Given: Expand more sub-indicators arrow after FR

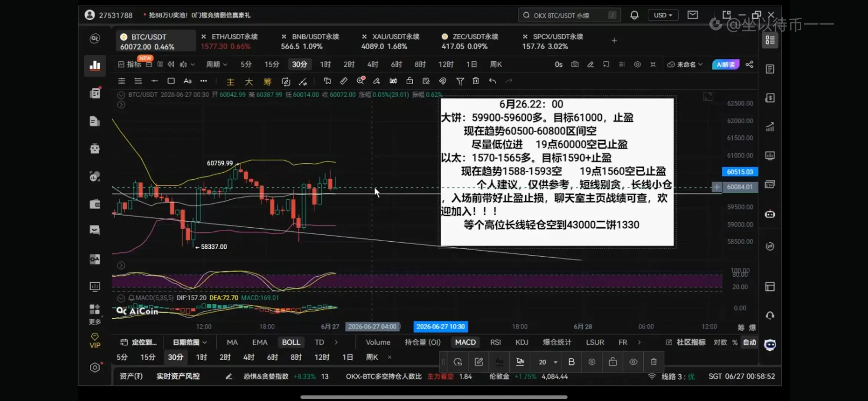Looking at the screenshot, I should pos(639,342).
